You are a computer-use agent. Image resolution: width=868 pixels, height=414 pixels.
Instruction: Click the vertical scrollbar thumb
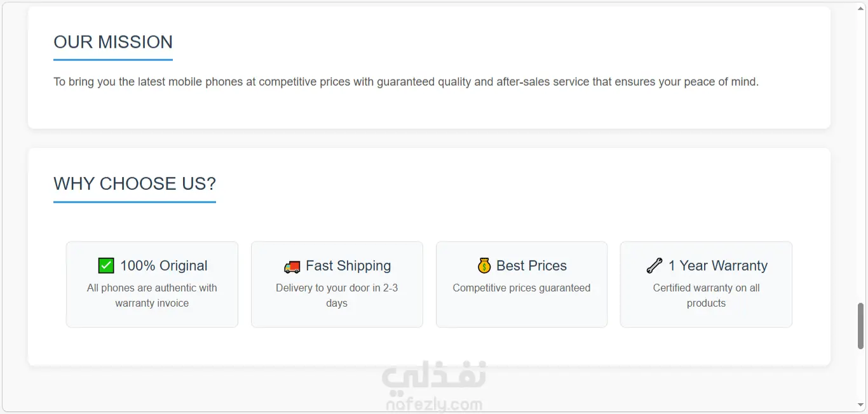click(x=861, y=326)
